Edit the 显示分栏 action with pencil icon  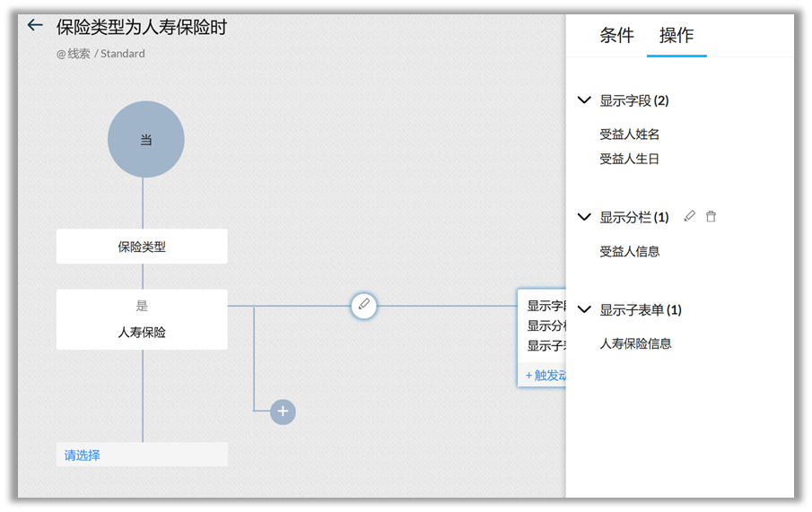pyautogui.click(x=689, y=216)
